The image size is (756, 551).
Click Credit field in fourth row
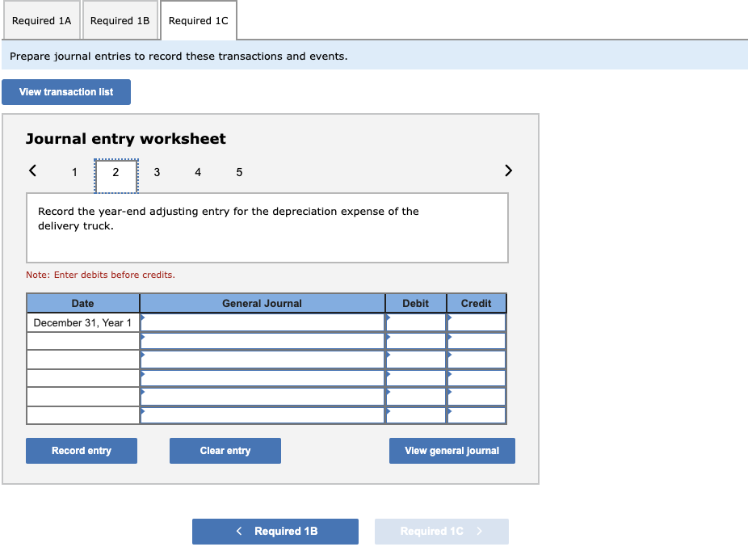[477, 378]
